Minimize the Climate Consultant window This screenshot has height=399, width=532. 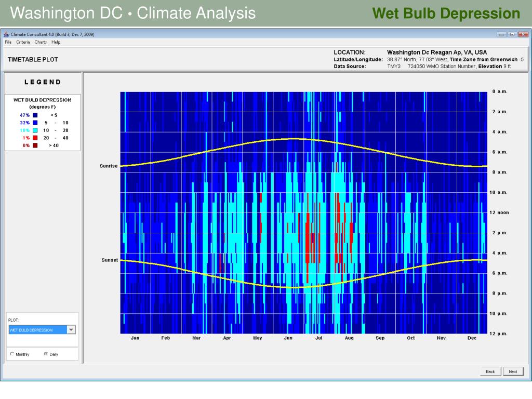click(x=501, y=34)
